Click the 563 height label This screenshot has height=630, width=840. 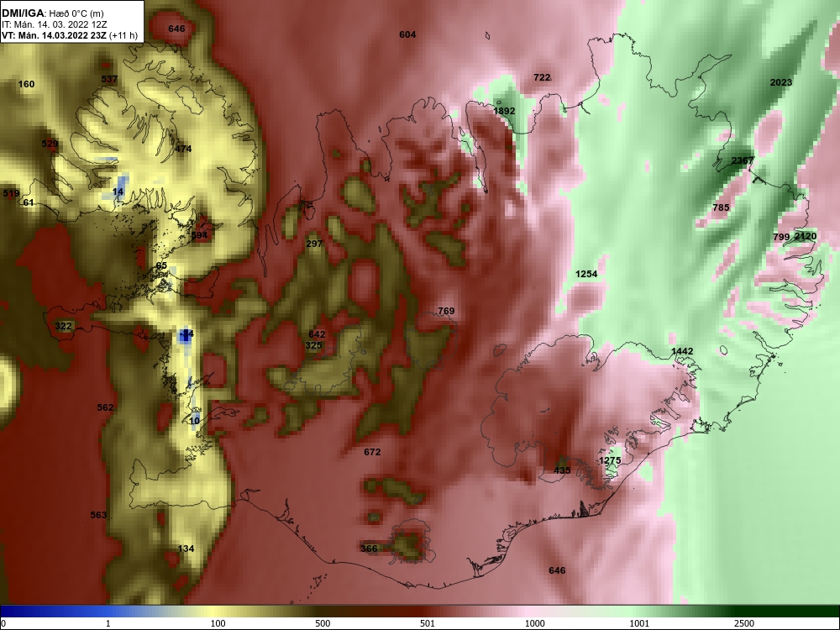pyautogui.click(x=98, y=515)
